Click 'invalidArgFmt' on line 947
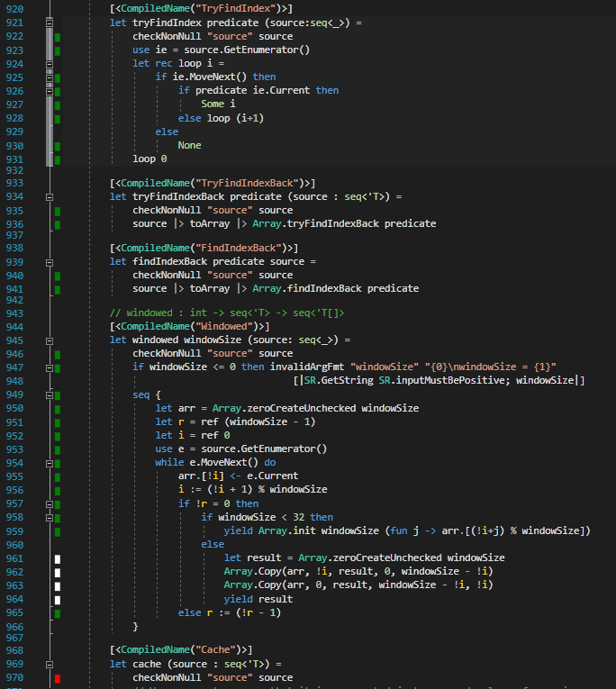Viewport: 616px width, 689px height. tap(307, 367)
